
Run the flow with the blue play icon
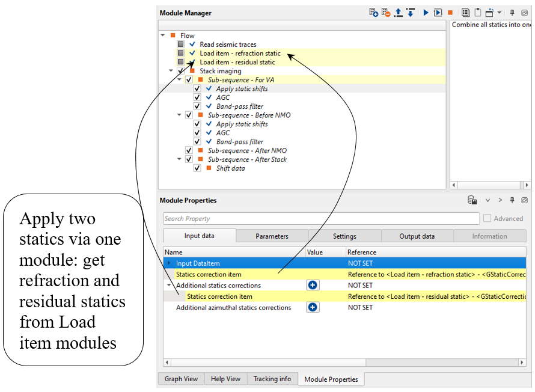tap(426, 13)
